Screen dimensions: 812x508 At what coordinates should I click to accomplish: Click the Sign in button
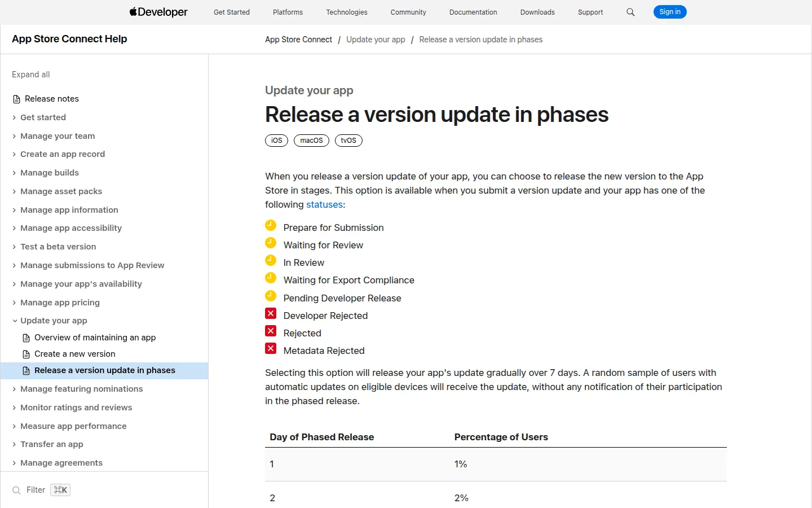[670, 12]
